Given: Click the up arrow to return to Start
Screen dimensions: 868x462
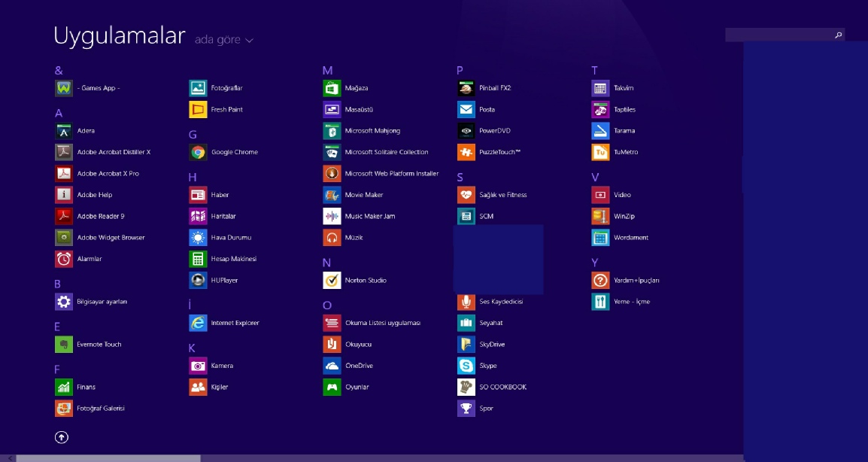Looking at the screenshot, I should [x=62, y=437].
